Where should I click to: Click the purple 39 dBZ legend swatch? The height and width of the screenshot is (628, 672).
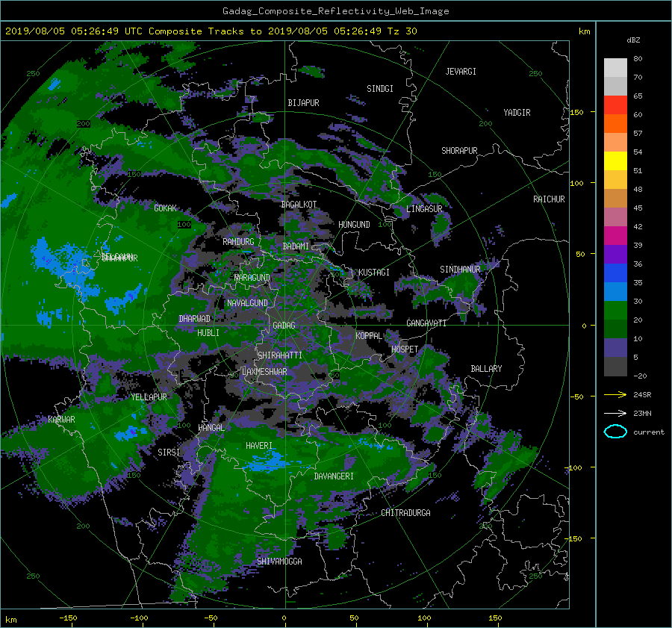[x=615, y=255]
